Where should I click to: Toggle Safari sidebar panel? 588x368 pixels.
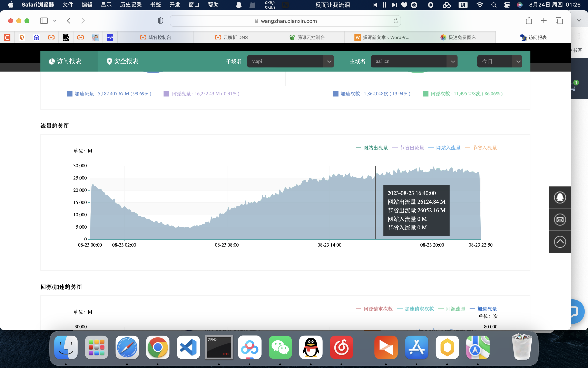tap(44, 21)
